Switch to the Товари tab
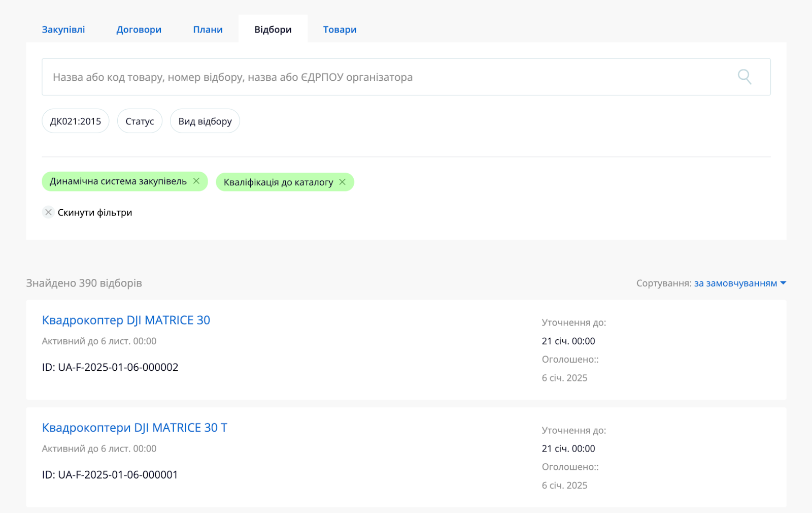Screen dimensions: 812x513 click(x=340, y=29)
